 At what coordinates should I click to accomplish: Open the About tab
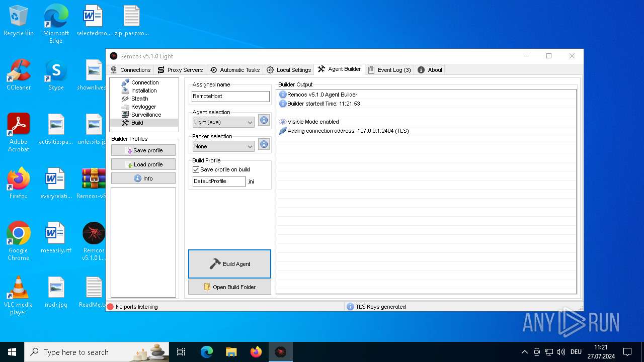430,70
